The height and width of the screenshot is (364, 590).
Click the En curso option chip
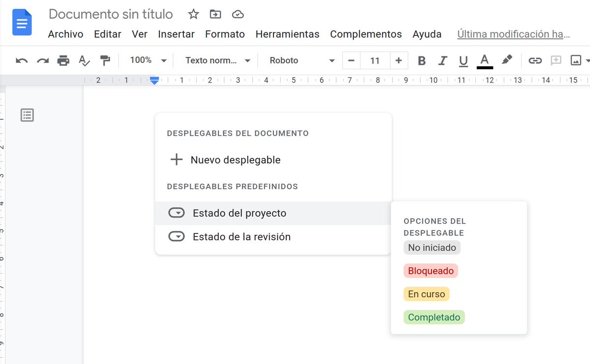[x=426, y=294]
